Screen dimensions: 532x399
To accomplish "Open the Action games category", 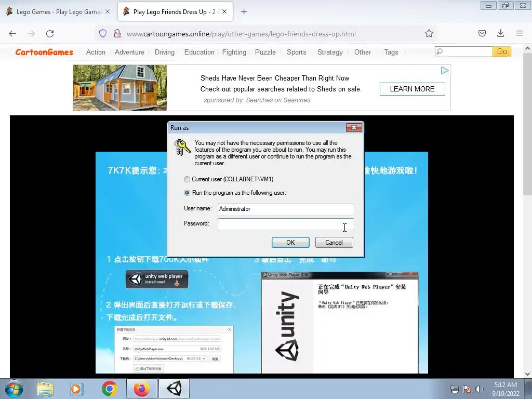I will click(96, 52).
